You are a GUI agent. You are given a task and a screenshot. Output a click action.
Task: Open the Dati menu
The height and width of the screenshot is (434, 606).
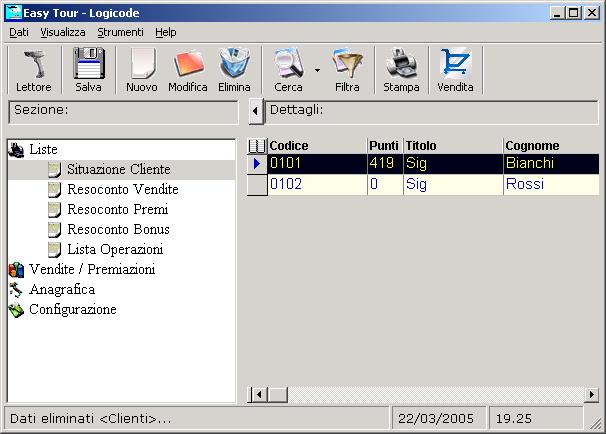coord(19,32)
